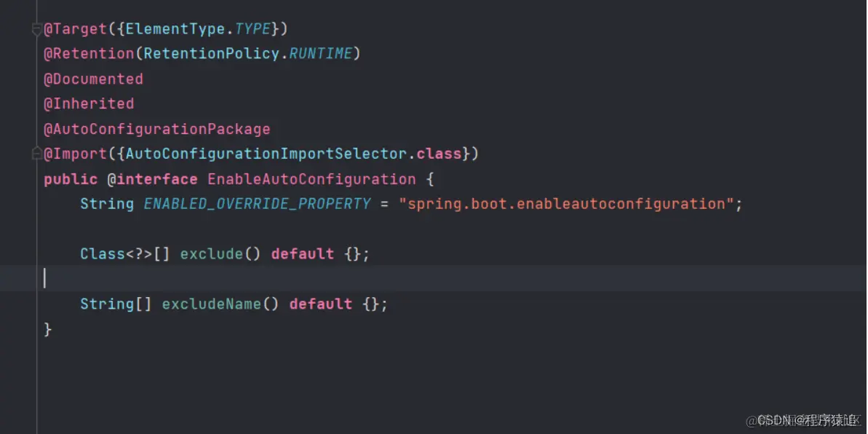Click the TYPE constant
Screen dimensions: 868x434
(253, 29)
